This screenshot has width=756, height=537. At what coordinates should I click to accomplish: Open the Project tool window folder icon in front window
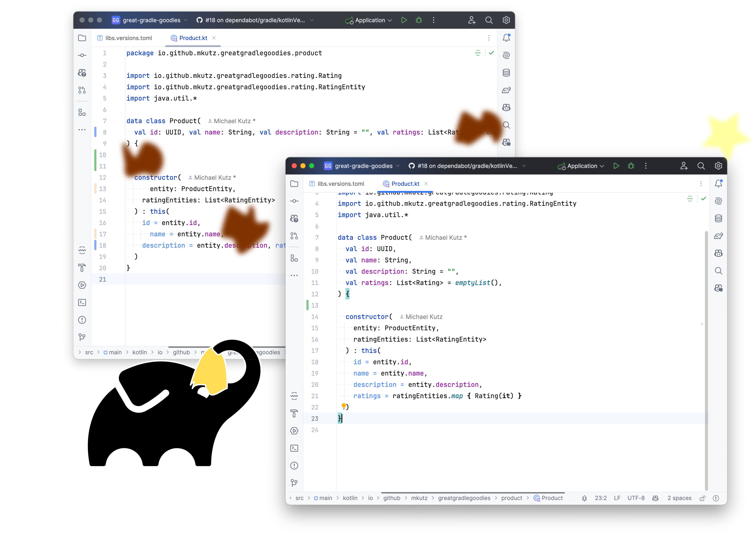tap(294, 183)
